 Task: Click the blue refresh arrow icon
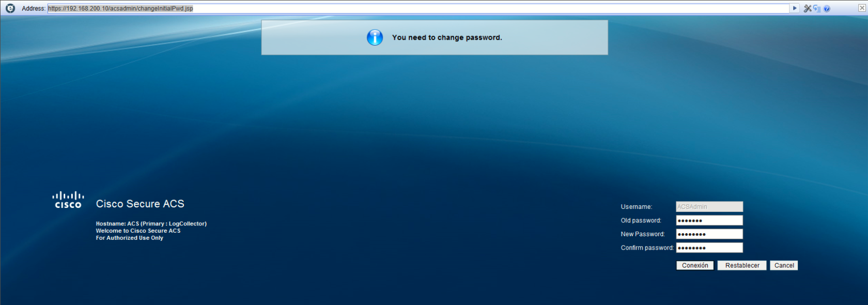pos(817,8)
